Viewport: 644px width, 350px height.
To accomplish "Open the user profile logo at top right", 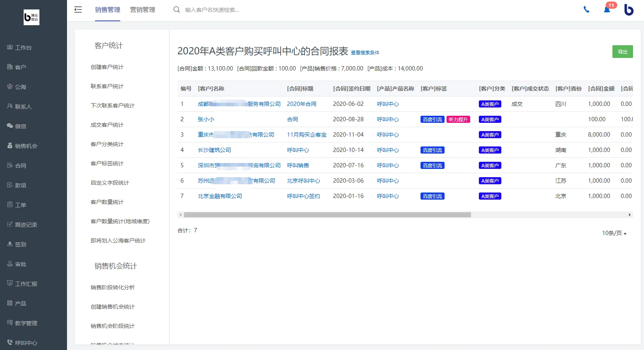I will click(x=629, y=9).
